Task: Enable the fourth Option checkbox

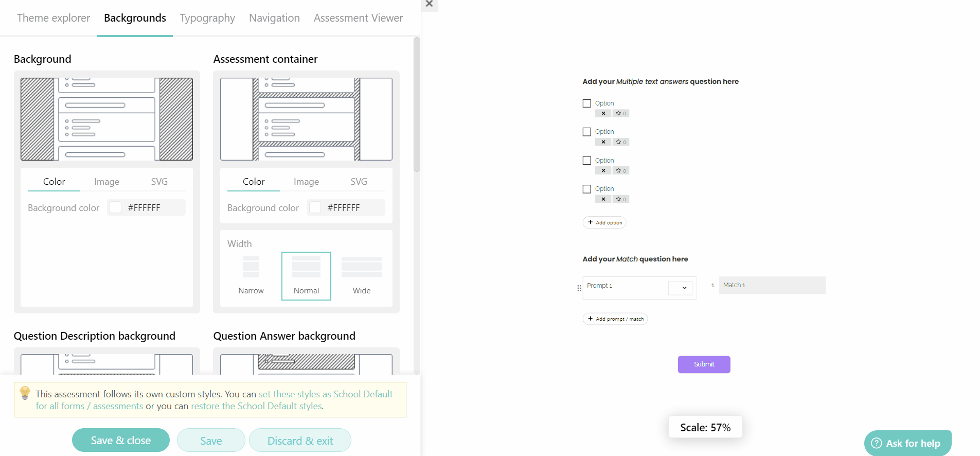Action: pos(586,189)
